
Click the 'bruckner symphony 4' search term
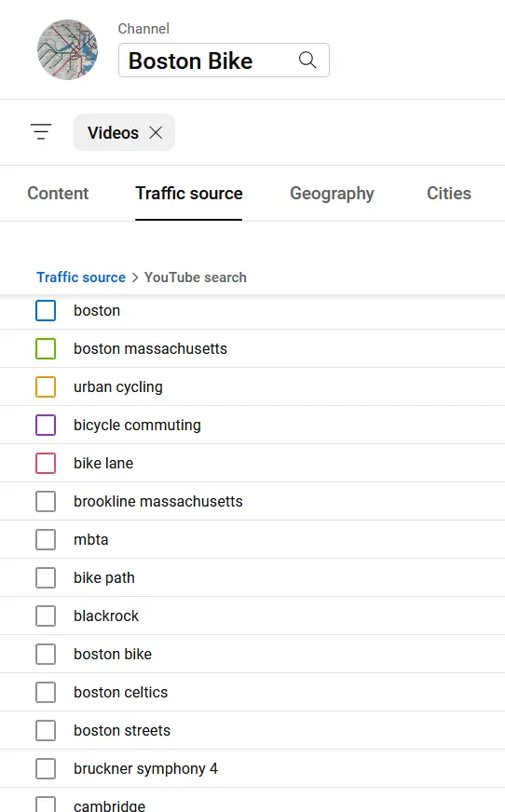click(x=145, y=769)
